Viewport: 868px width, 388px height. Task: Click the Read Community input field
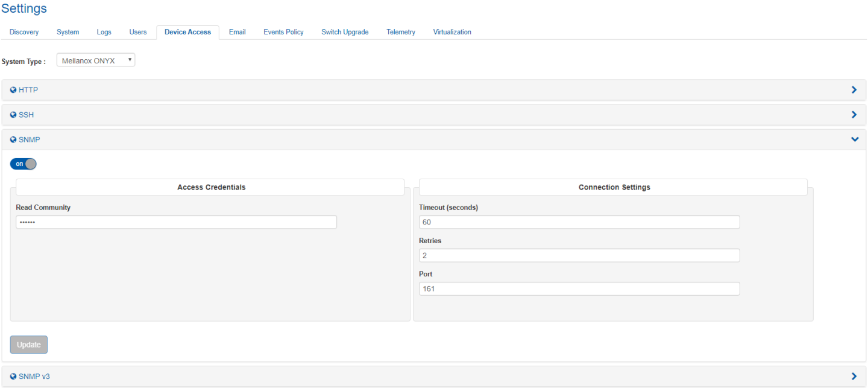pyautogui.click(x=176, y=222)
